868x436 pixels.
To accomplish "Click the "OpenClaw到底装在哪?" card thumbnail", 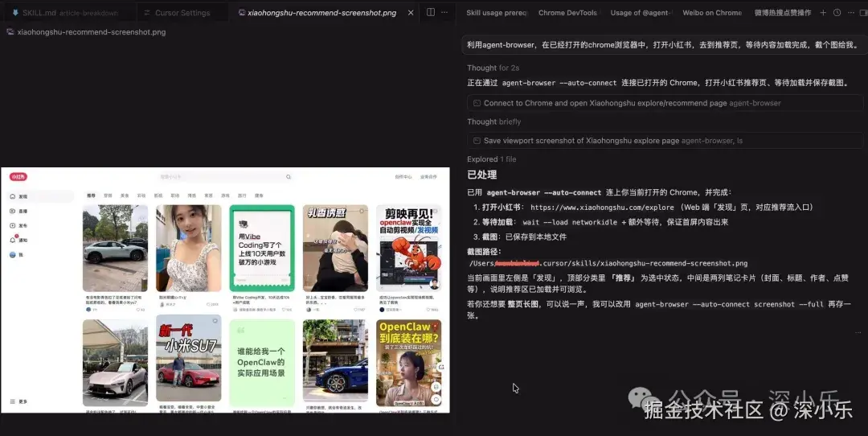I will tap(408, 362).
